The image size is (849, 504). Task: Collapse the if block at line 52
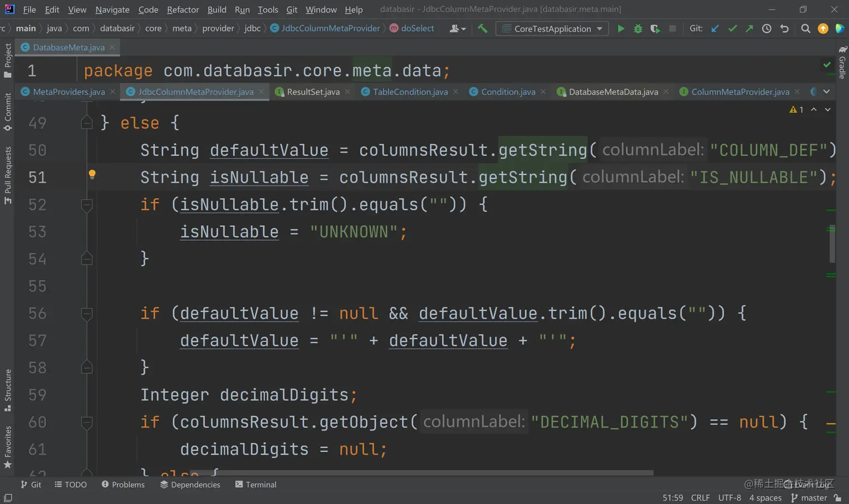86,204
